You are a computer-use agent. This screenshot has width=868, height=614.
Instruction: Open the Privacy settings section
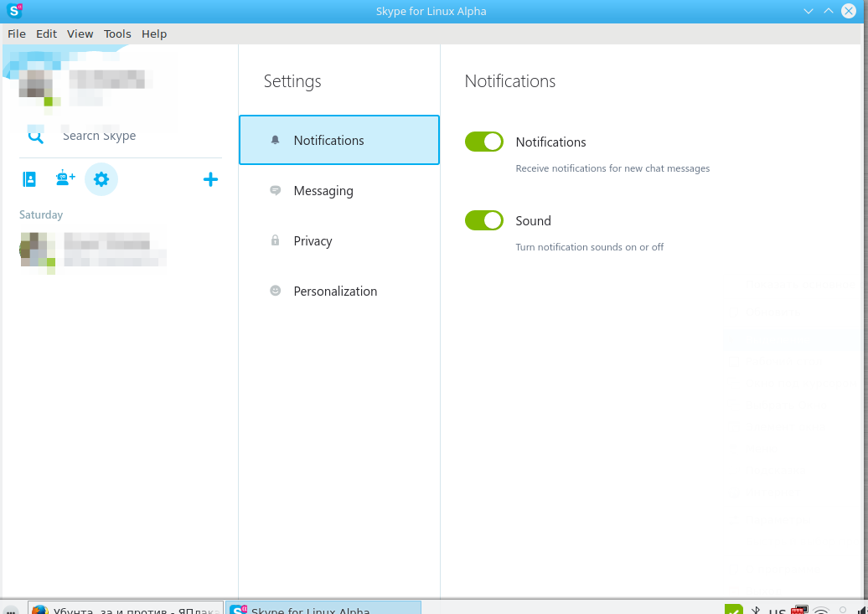pyautogui.click(x=339, y=241)
